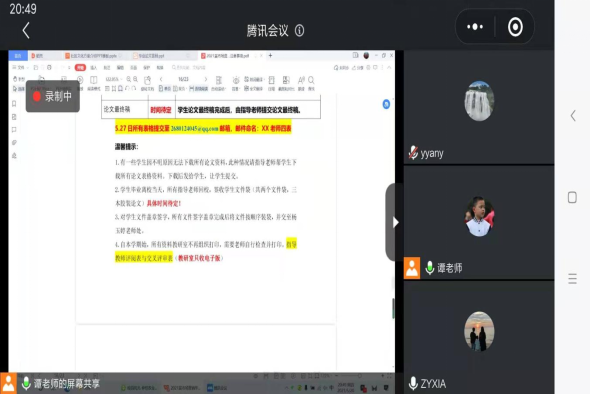Click the email address link in yellow banner
This screenshot has width=591, height=394.
click(x=194, y=129)
